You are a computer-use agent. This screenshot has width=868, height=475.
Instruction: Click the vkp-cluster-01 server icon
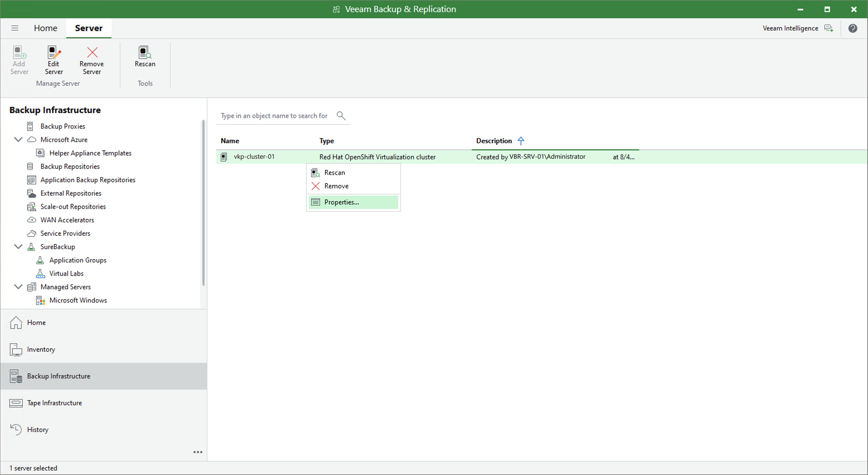[224, 157]
